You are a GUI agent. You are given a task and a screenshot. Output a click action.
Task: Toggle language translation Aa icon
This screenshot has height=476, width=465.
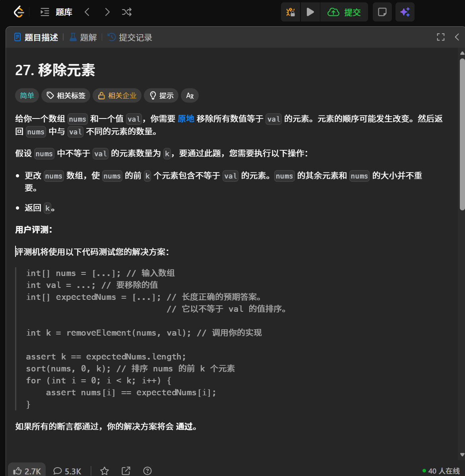click(x=190, y=95)
